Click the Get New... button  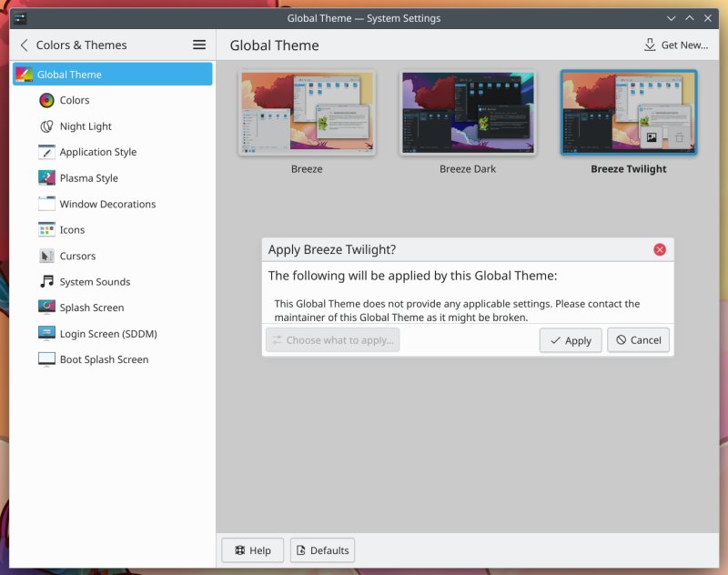[x=675, y=45]
